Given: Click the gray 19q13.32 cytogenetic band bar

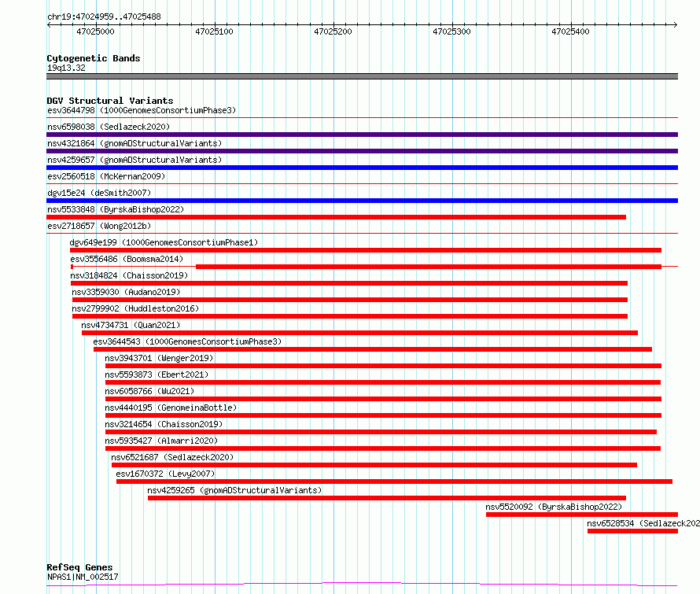Looking at the screenshot, I should click(x=362, y=76).
